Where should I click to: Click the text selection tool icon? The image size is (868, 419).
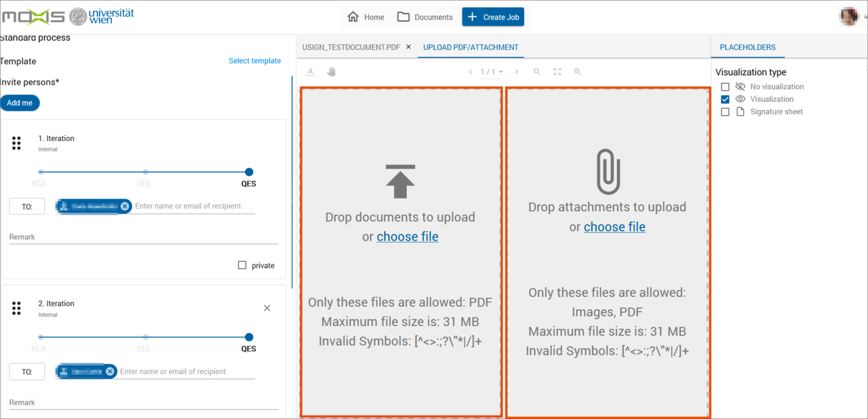[x=311, y=72]
